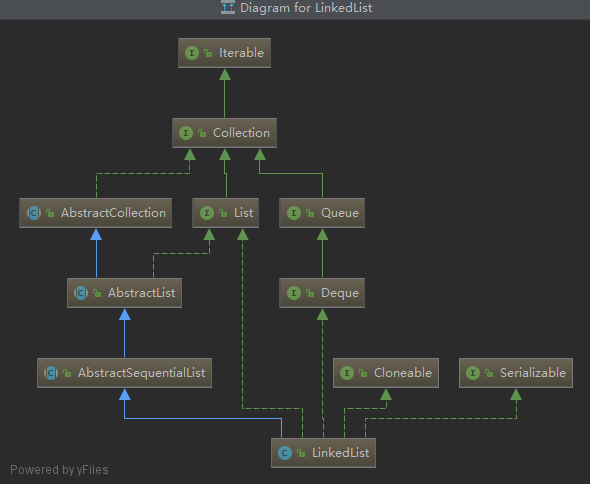590x484 pixels.
Task: Click the Serializable interface icon
Action: 473,373
